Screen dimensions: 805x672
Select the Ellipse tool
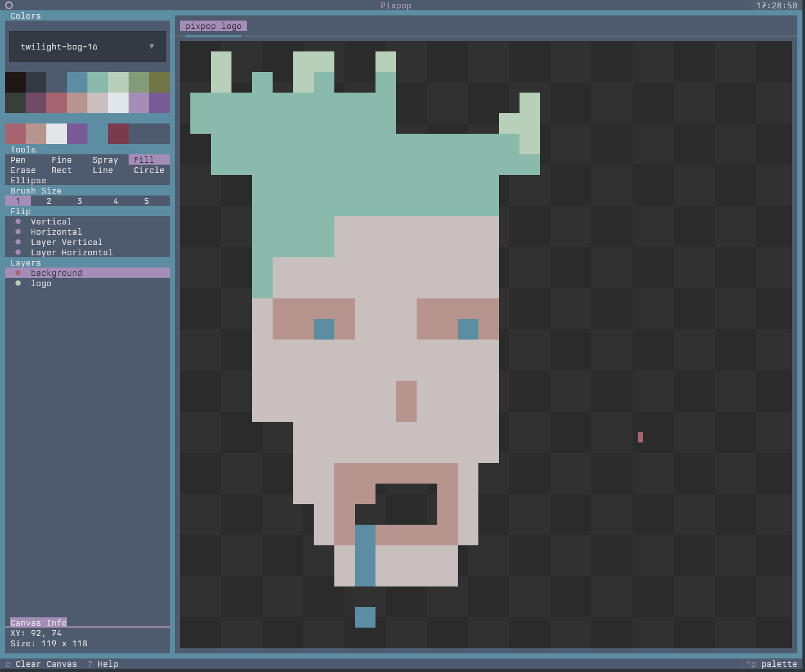[28, 180]
